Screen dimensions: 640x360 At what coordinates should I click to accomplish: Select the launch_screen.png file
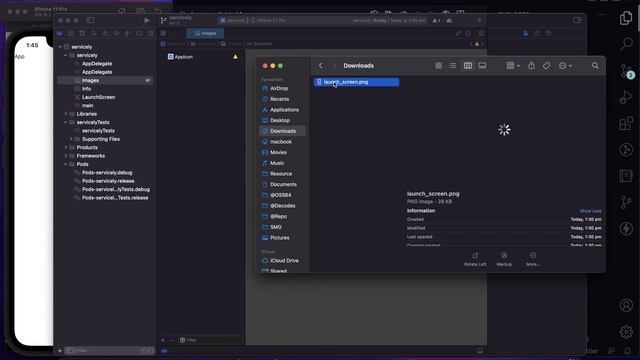point(356,82)
